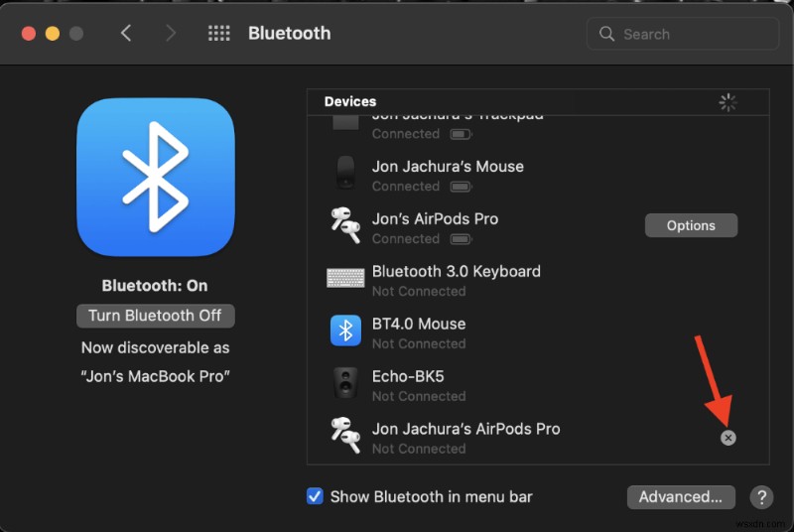Click the "Devices" list header

350,102
